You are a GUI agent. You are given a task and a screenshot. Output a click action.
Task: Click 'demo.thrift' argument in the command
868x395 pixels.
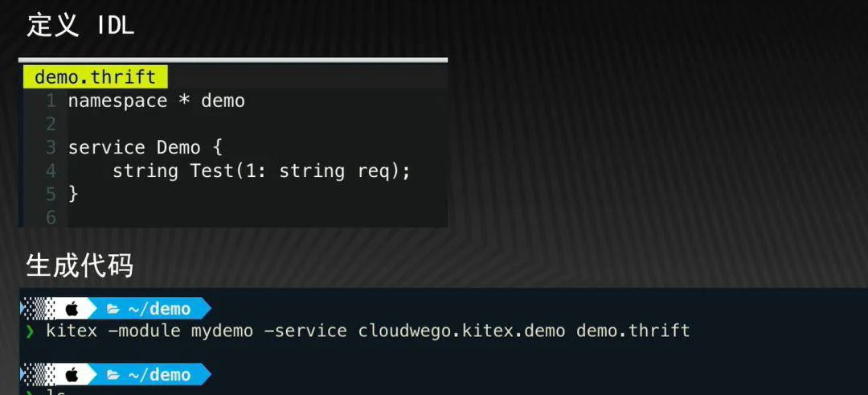pos(633,331)
